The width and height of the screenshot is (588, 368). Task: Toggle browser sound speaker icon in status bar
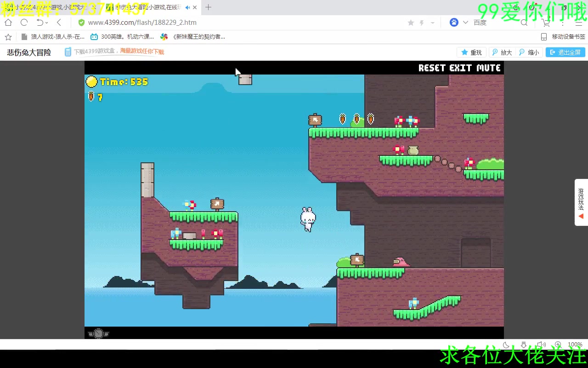click(x=541, y=345)
